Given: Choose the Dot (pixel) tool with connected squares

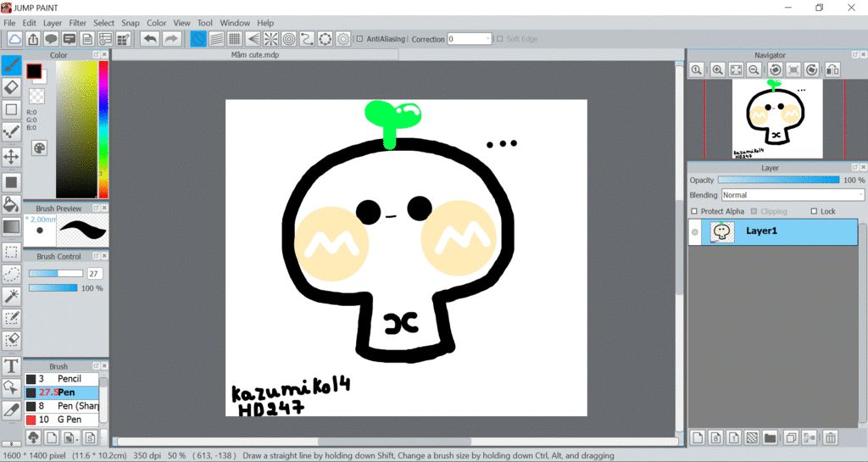Looking at the screenshot, I should click(11, 132).
